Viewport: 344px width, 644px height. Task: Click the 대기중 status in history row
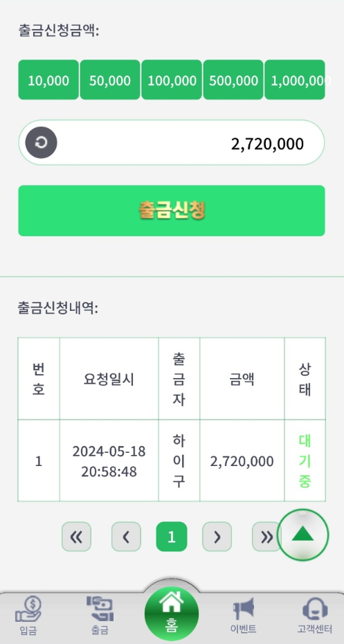pos(305,460)
